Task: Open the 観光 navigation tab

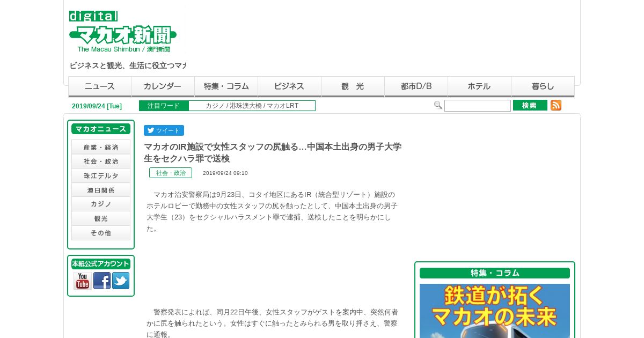Action: pos(353,86)
